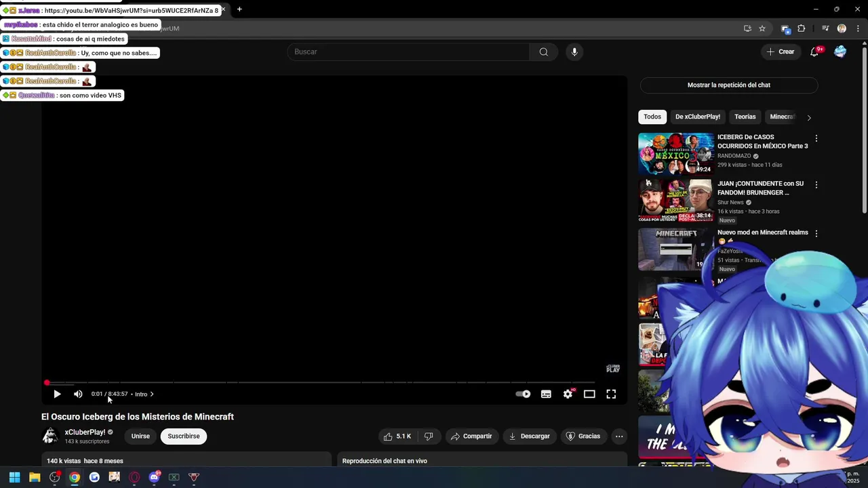Open Windows Start menu
Viewport: 868px width, 488px height.
coord(14,477)
